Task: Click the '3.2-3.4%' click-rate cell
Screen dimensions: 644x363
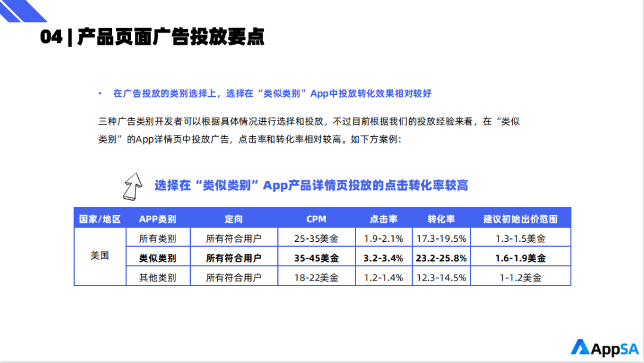Action: pos(383,258)
